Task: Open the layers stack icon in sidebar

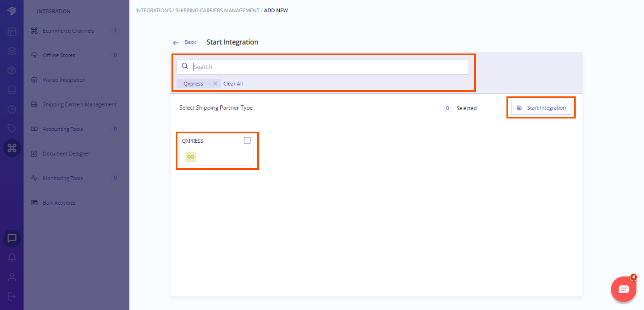Action: [11, 51]
